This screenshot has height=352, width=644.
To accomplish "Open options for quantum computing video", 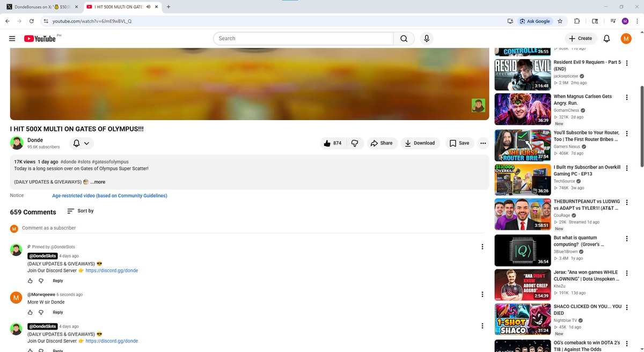I will pyautogui.click(x=626, y=238).
